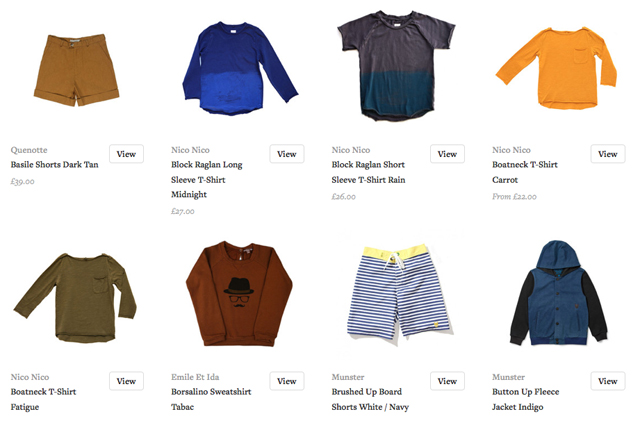Click the Quenotte brand name
This screenshot has width=640, height=423.
click(29, 150)
